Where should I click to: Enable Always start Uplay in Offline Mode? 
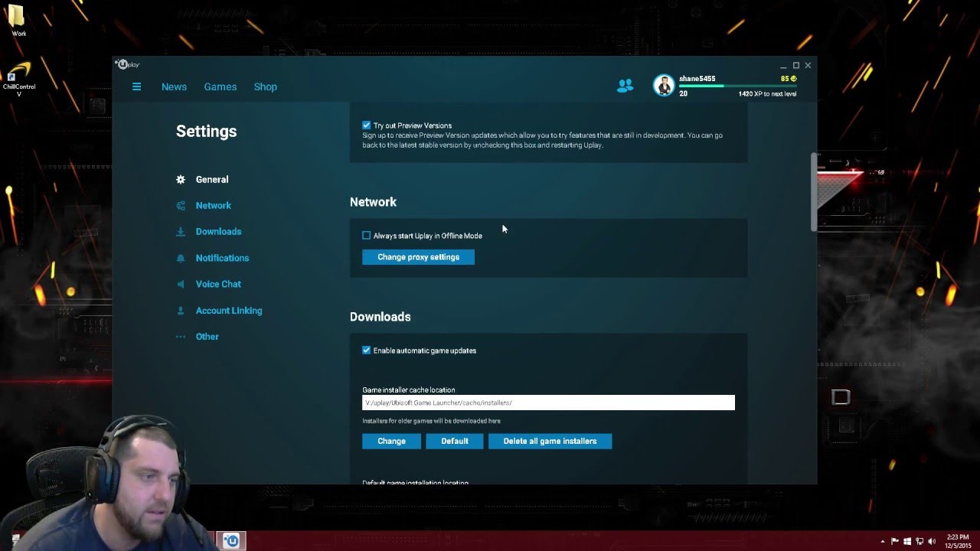click(366, 236)
